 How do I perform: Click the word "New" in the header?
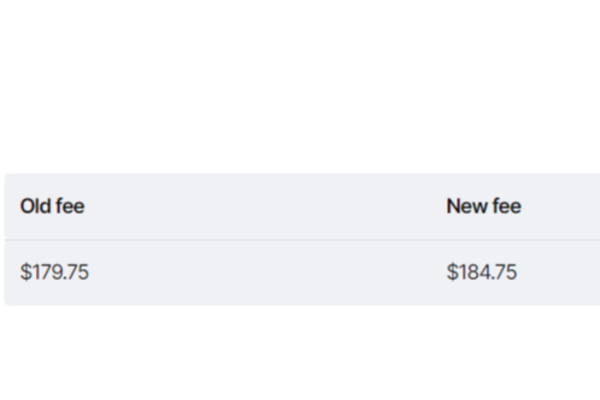click(x=465, y=207)
